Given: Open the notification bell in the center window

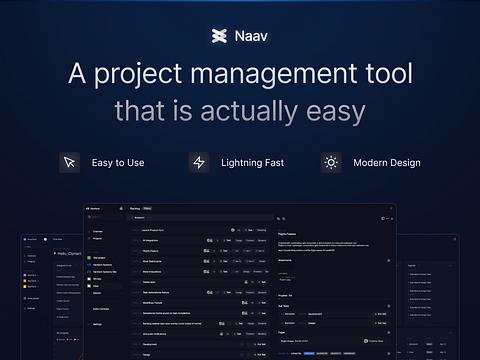Looking at the screenshot, I should 121,209.
